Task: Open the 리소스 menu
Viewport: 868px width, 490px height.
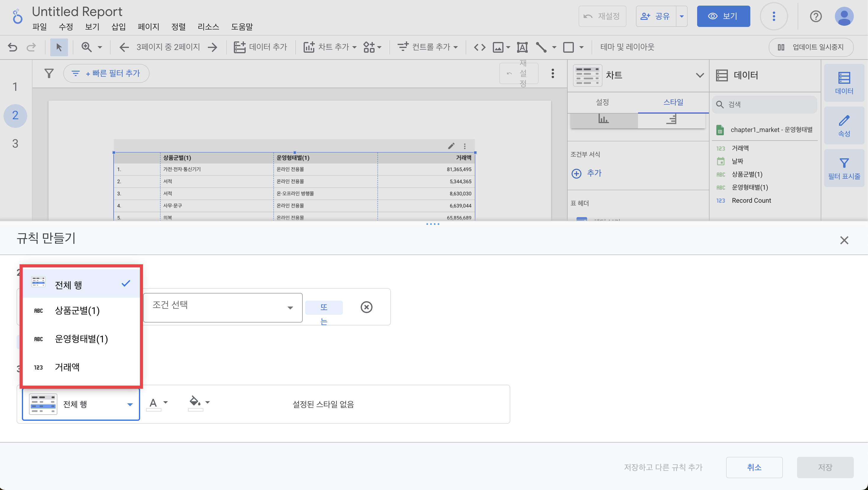Action: pos(208,27)
